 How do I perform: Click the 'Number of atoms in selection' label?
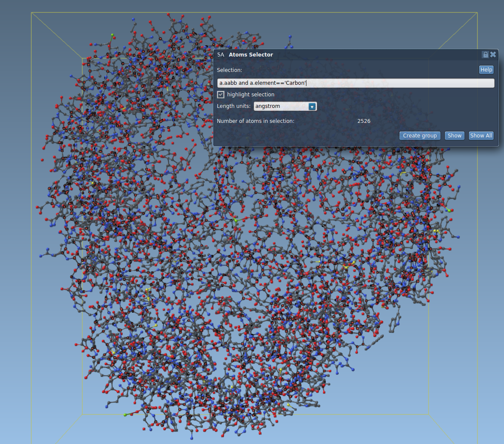tap(255, 121)
